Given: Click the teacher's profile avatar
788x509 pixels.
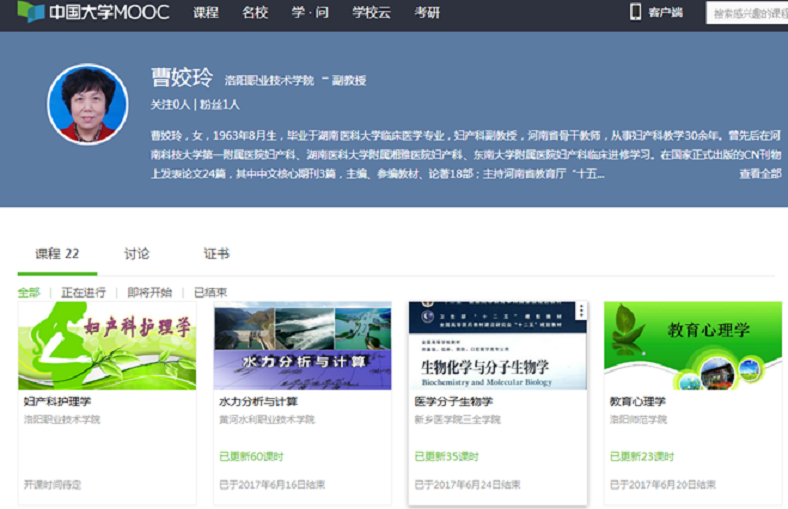Looking at the screenshot, I should pyautogui.click(x=87, y=104).
